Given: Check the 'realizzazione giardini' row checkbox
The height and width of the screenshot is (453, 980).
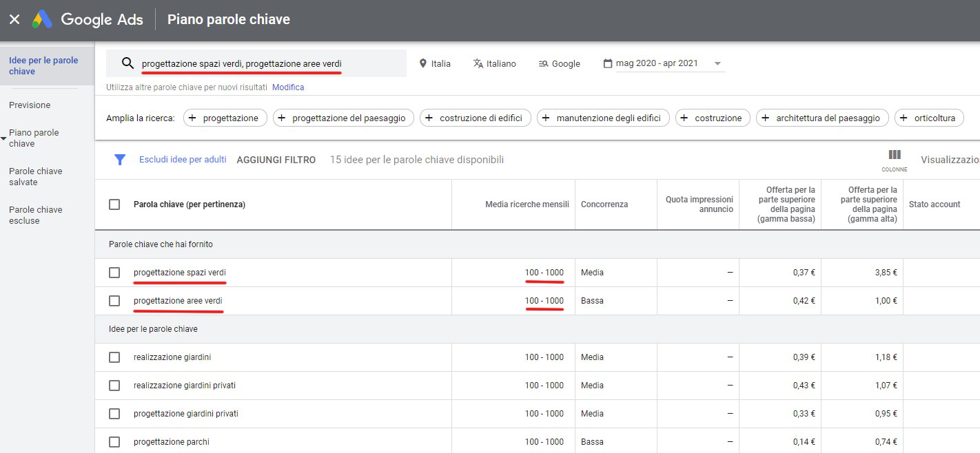Looking at the screenshot, I should [114, 357].
